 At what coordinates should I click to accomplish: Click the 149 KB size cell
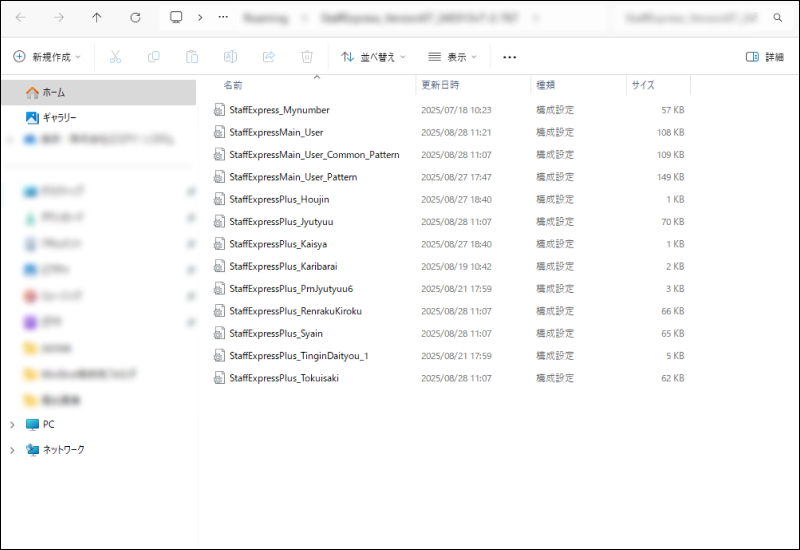pyautogui.click(x=670, y=177)
